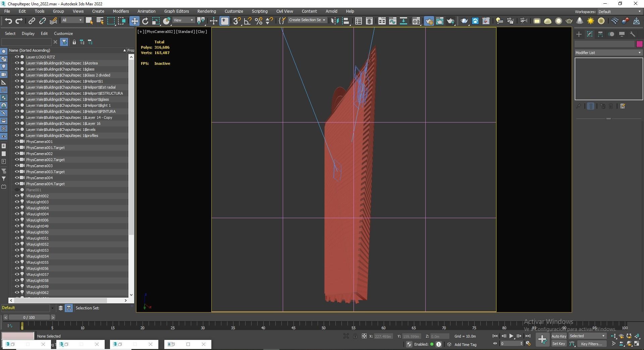Expand the Modifier List dropdown
The image size is (644, 350).
pos(608,53)
